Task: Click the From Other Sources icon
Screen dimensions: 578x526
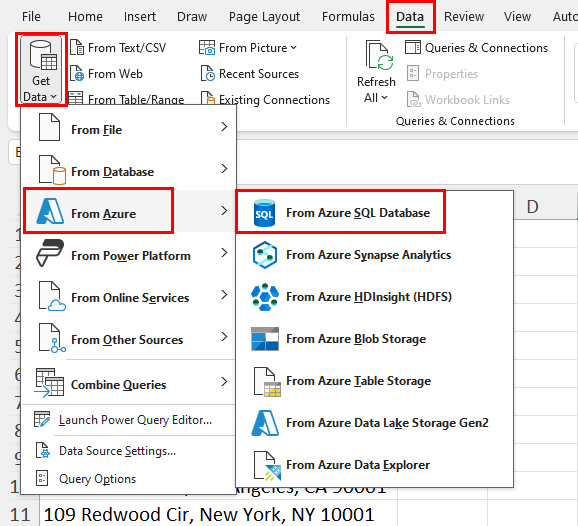Action: (x=52, y=338)
